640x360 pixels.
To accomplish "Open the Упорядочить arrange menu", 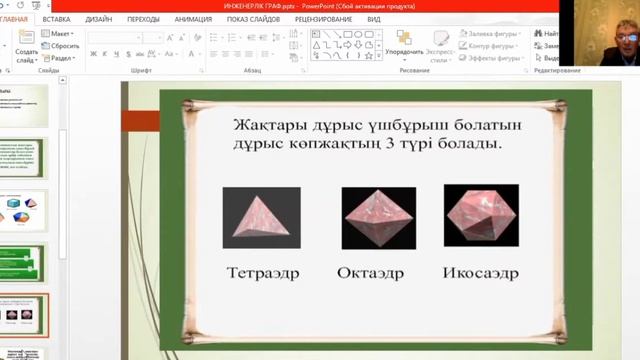I will pyautogui.click(x=404, y=46).
